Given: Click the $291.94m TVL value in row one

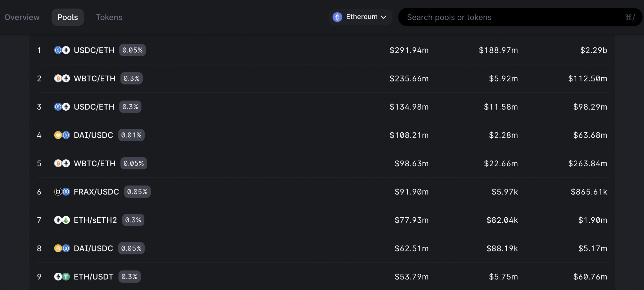Looking at the screenshot, I should click(409, 50).
